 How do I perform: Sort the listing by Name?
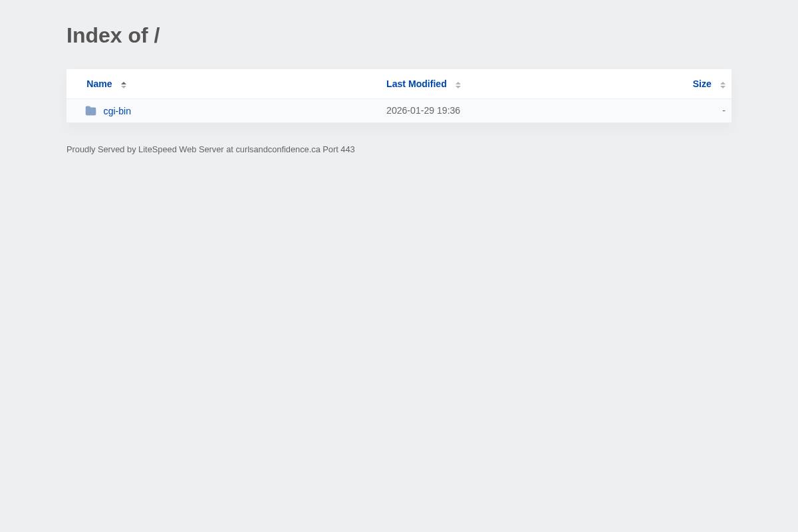click(x=99, y=84)
